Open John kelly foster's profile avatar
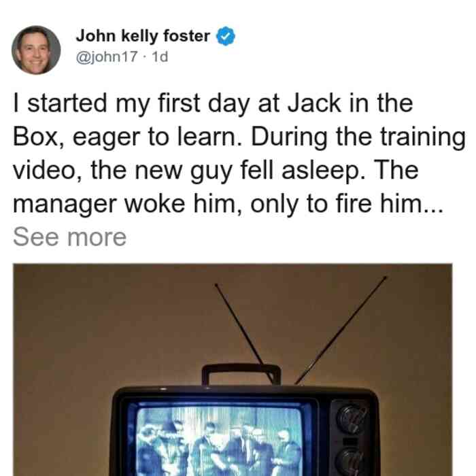 pos(36,50)
